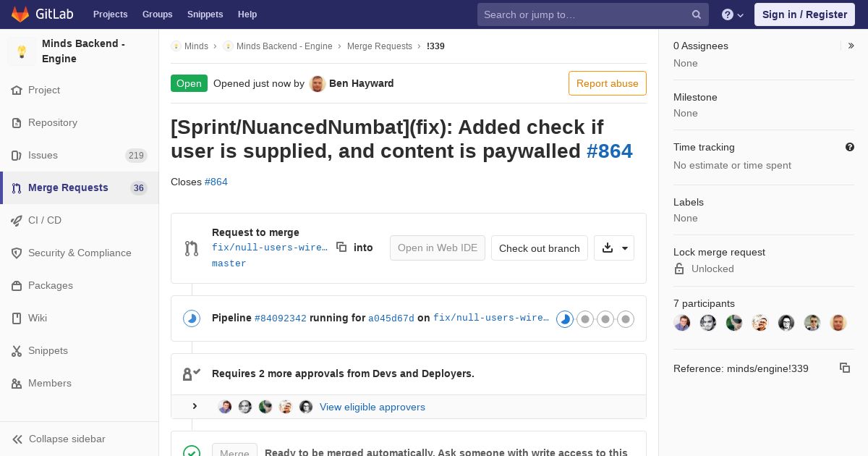The width and height of the screenshot is (868, 456).
Task: Click the first participant avatar
Action: 682,323
